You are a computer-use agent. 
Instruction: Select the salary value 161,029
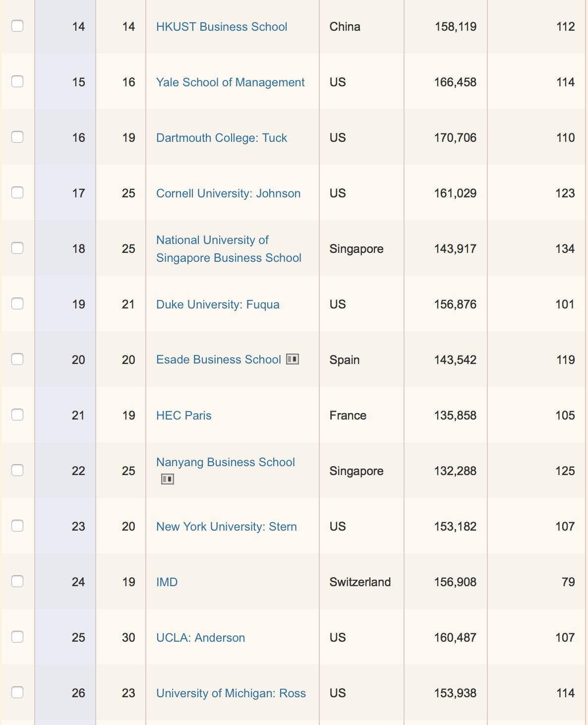pos(456,193)
